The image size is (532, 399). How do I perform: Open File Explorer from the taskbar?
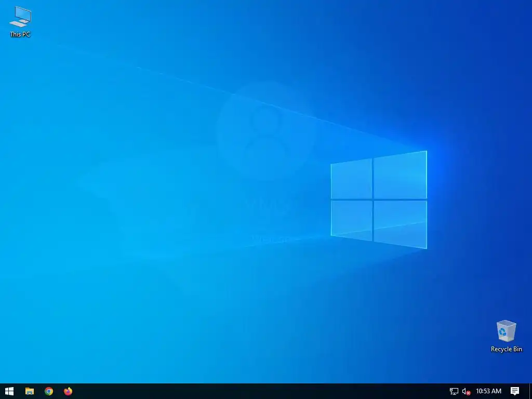click(30, 391)
